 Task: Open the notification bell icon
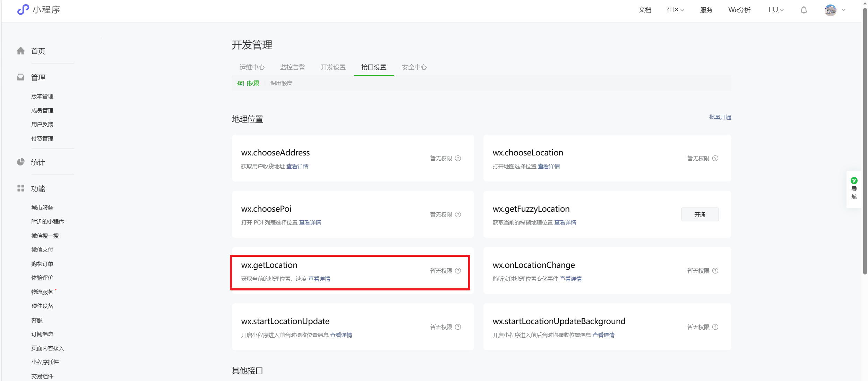point(803,10)
